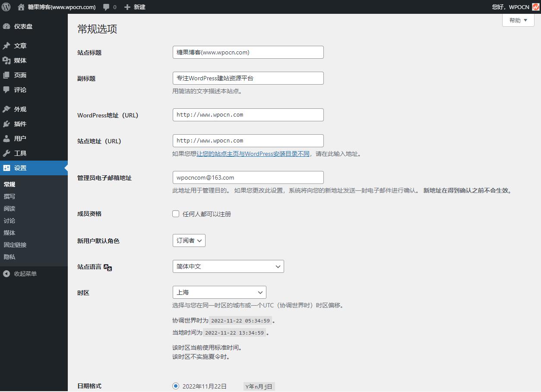Go to 讨论 settings submenu
Viewport: 541px width, 392px height.
pos(9,221)
